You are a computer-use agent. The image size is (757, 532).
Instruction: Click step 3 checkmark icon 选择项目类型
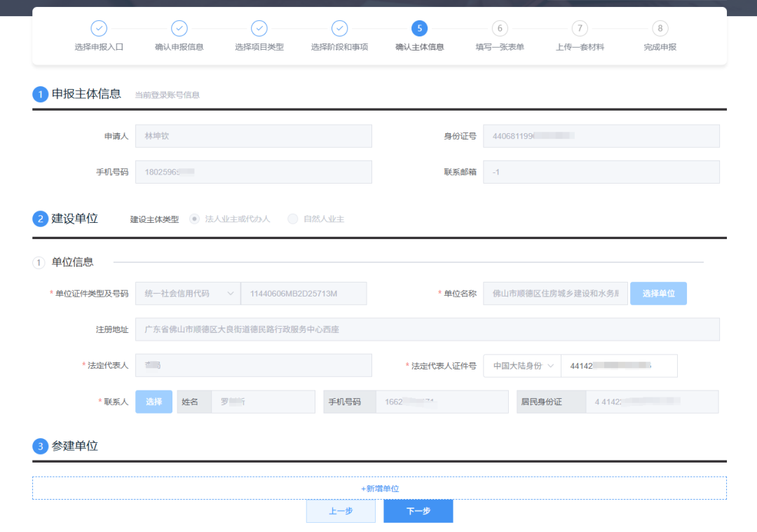click(x=259, y=29)
